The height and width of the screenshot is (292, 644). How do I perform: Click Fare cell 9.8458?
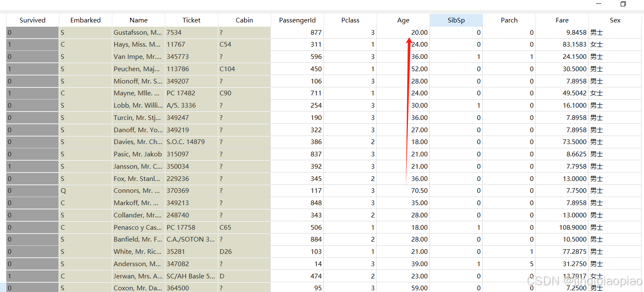coord(562,32)
